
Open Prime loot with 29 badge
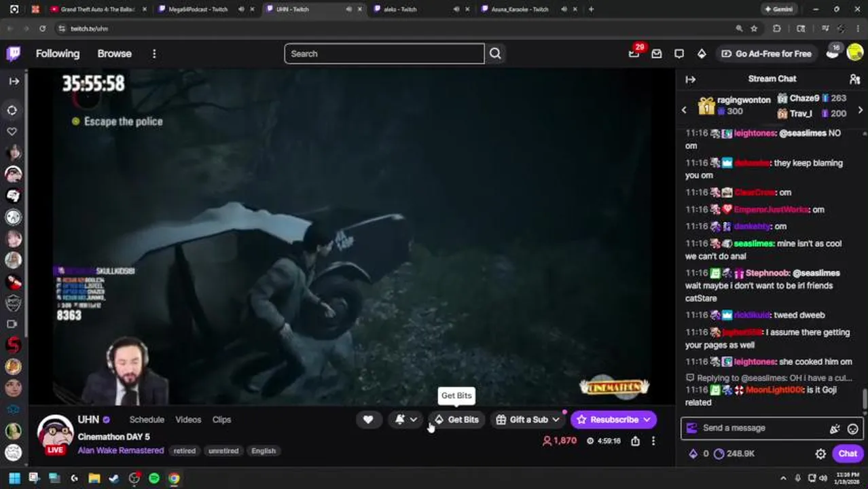click(x=634, y=54)
